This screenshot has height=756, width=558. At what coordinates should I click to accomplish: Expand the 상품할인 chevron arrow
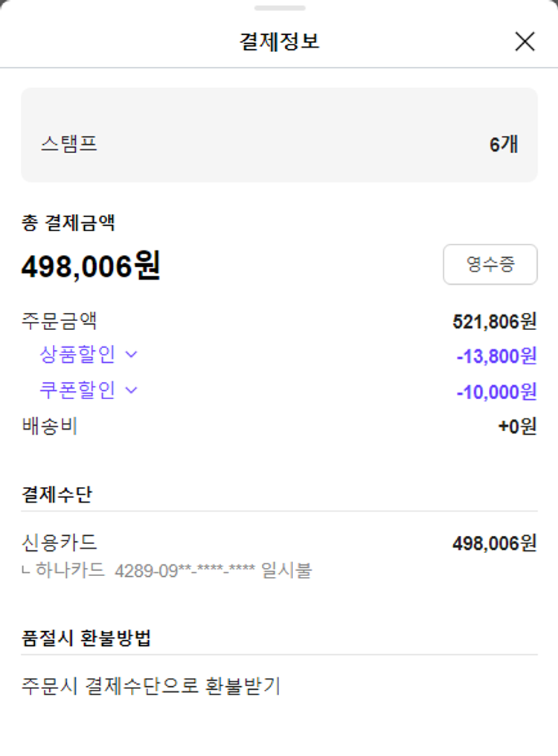pos(132,355)
